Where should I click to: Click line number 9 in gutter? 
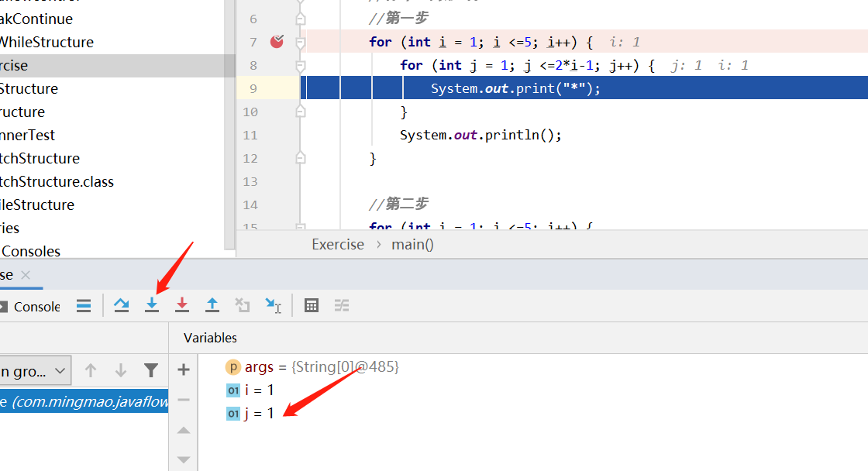pos(253,88)
